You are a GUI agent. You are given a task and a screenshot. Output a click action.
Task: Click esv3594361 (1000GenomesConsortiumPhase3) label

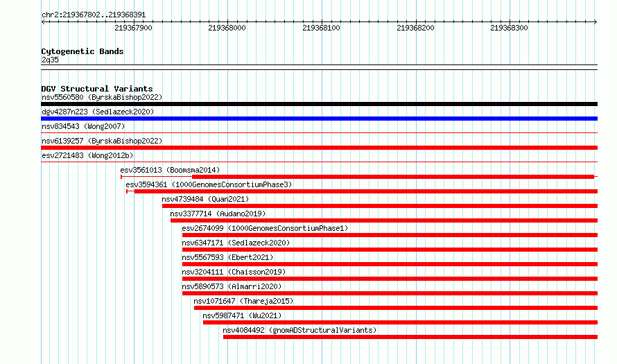[209, 184]
